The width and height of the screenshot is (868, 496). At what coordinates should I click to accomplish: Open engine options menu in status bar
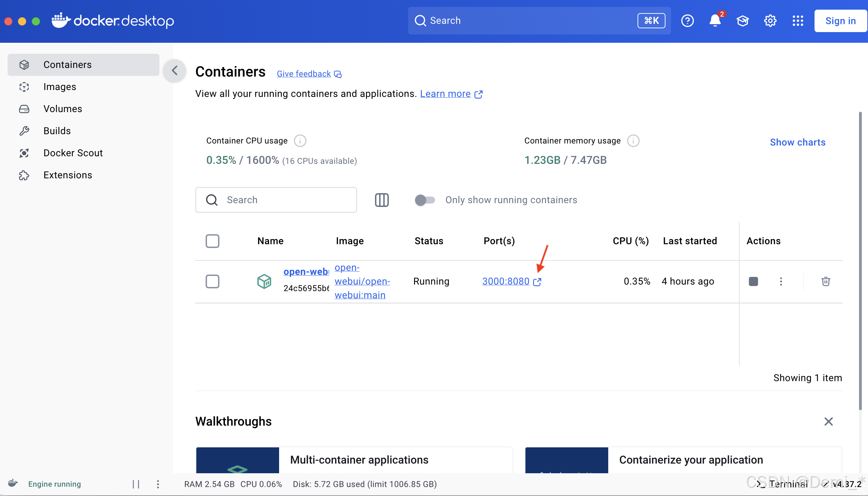tap(158, 484)
